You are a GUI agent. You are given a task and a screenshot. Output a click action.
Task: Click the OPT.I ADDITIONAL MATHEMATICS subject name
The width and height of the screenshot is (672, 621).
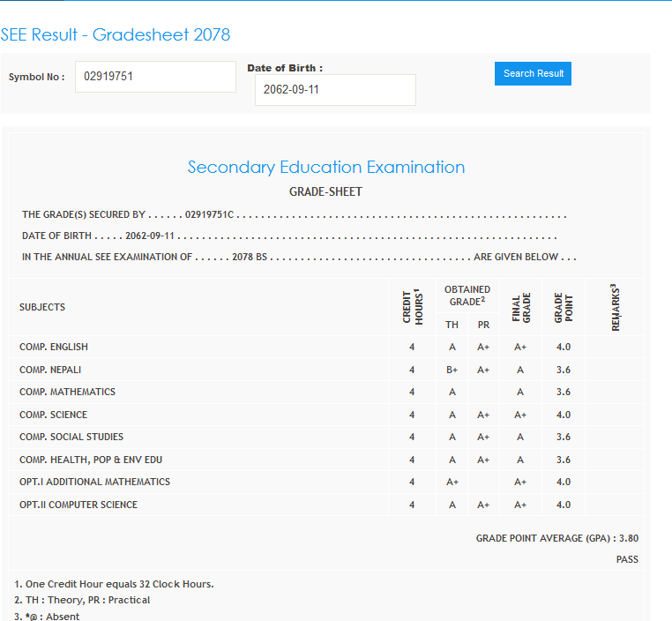click(x=94, y=482)
